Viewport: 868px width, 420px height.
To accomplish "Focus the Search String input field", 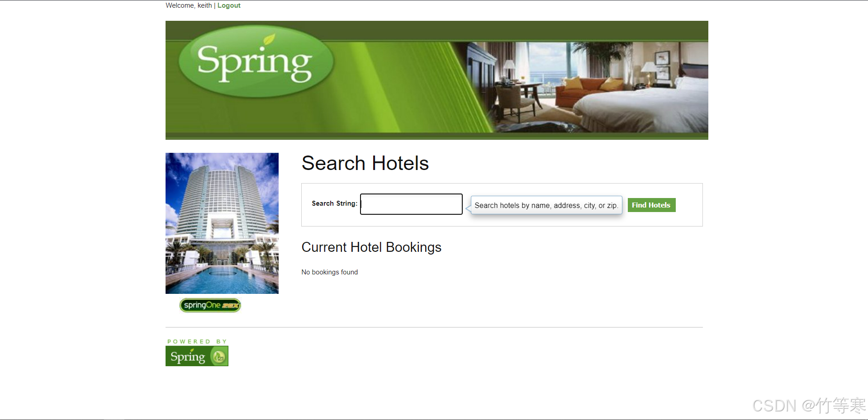I will [x=411, y=204].
